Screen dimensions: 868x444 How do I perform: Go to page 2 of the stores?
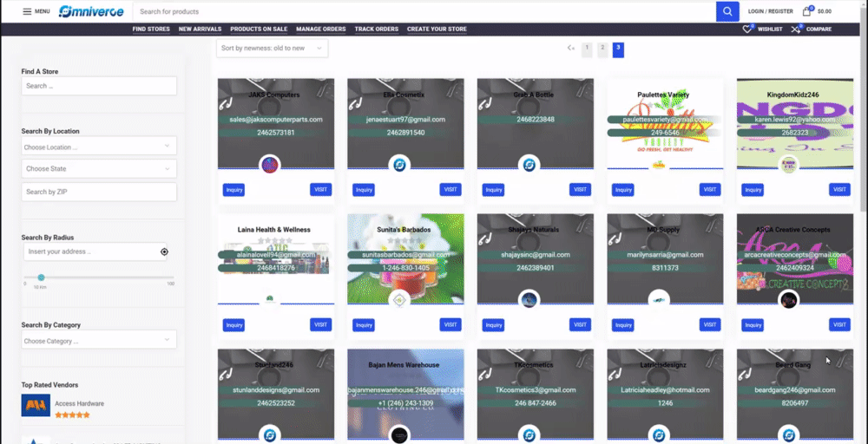coord(602,49)
